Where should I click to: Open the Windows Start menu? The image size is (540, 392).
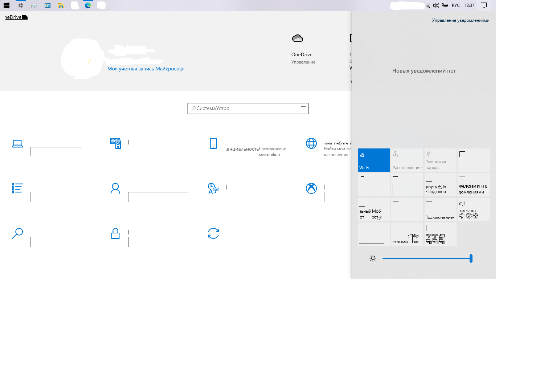[7, 5]
